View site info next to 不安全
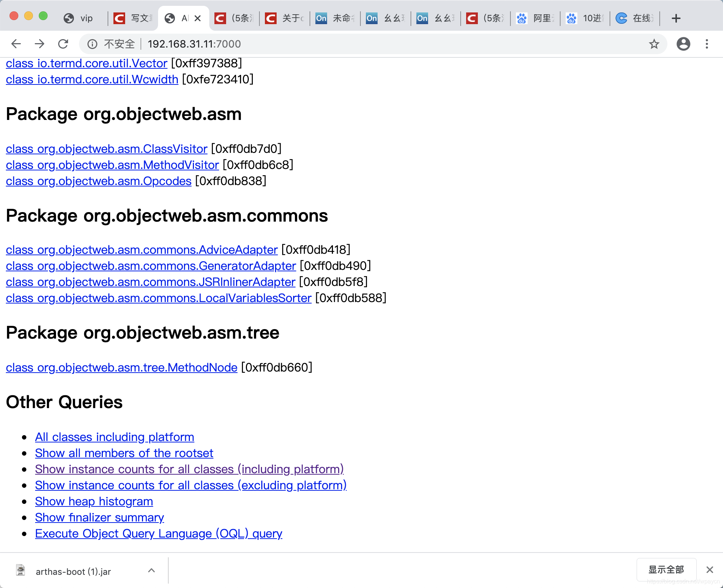Screen dimensions: 723x588 (92, 44)
